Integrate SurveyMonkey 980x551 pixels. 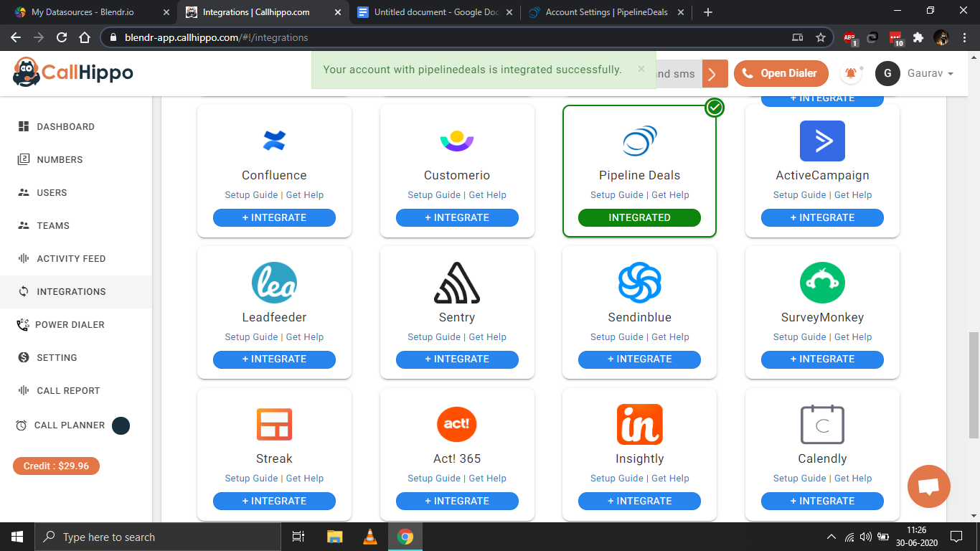point(822,359)
